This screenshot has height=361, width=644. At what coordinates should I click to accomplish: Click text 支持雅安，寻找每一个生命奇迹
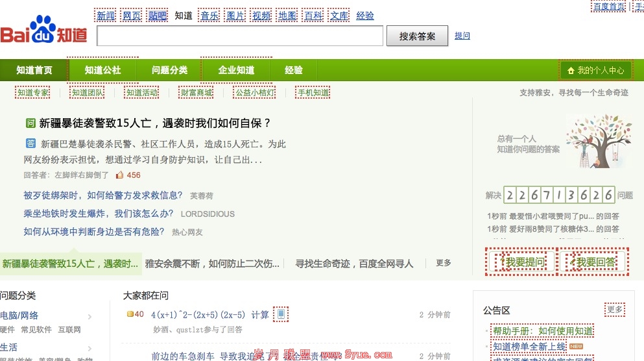pyautogui.click(x=574, y=93)
